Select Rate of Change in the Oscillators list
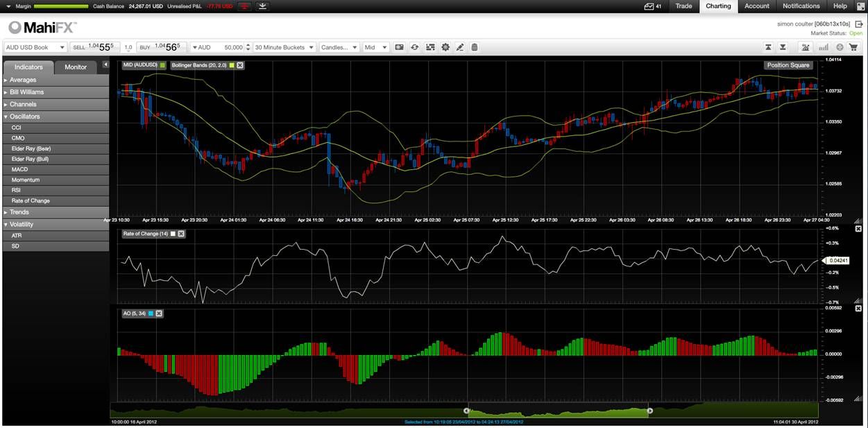This screenshot has height=428, width=868. [56, 200]
